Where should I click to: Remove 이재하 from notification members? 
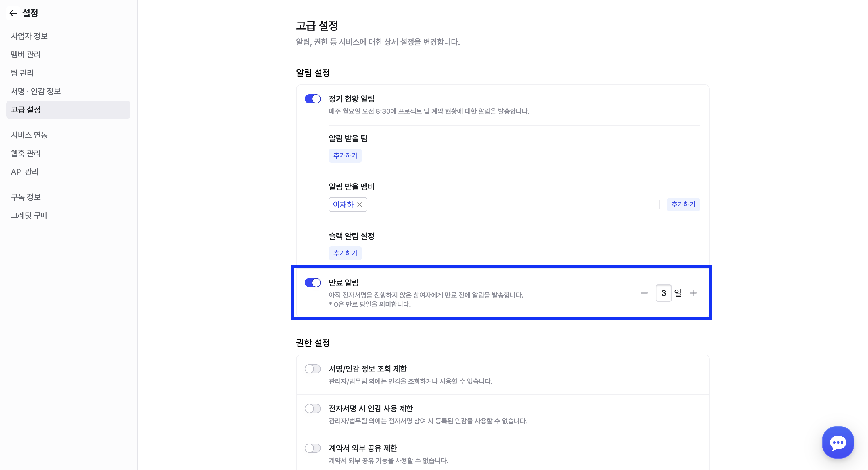click(360, 205)
